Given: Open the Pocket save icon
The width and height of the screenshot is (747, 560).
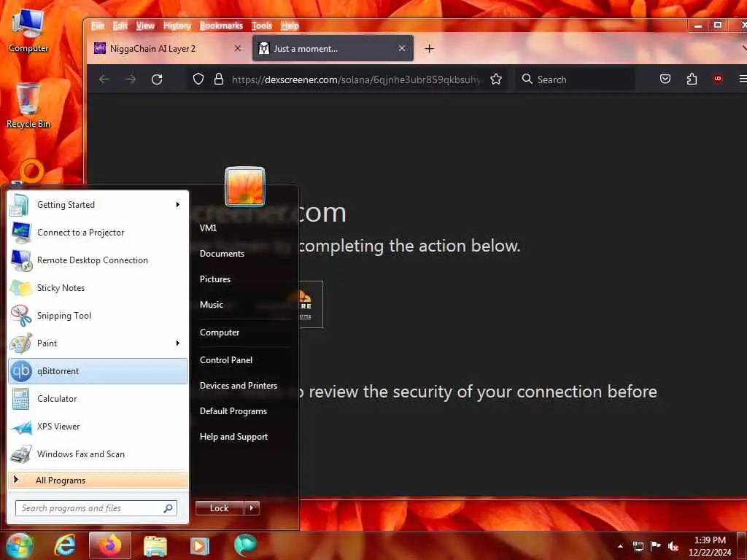Looking at the screenshot, I should pyautogui.click(x=665, y=79).
